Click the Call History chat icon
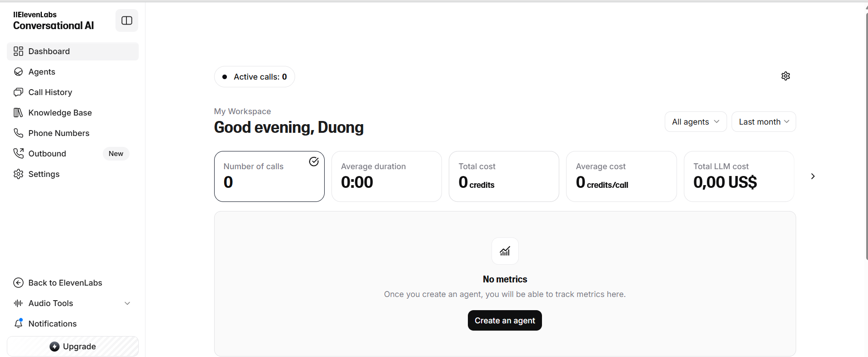Image resolution: width=868 pixels, height=357 pixels. [18, 92]
